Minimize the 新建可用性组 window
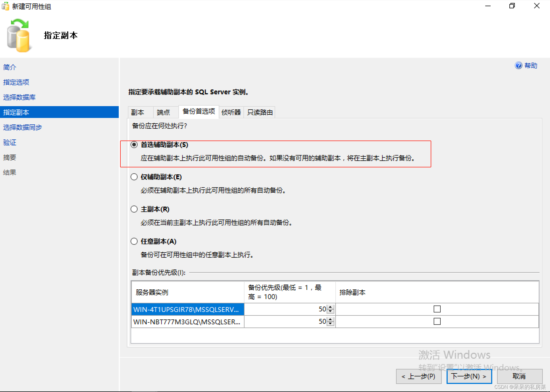 coord(488,6)
